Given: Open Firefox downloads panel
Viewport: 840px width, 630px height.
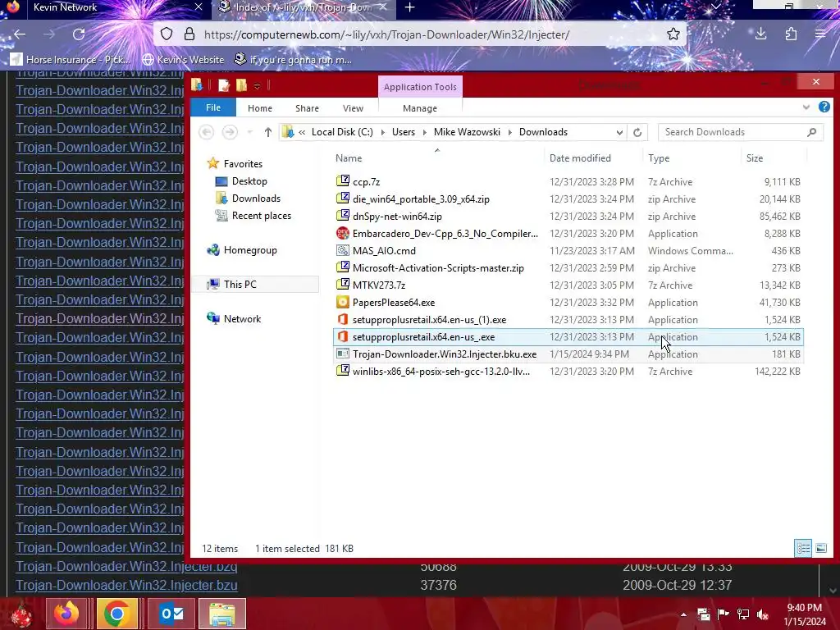Looking at the screenshot, I should [x=760, y=34].
